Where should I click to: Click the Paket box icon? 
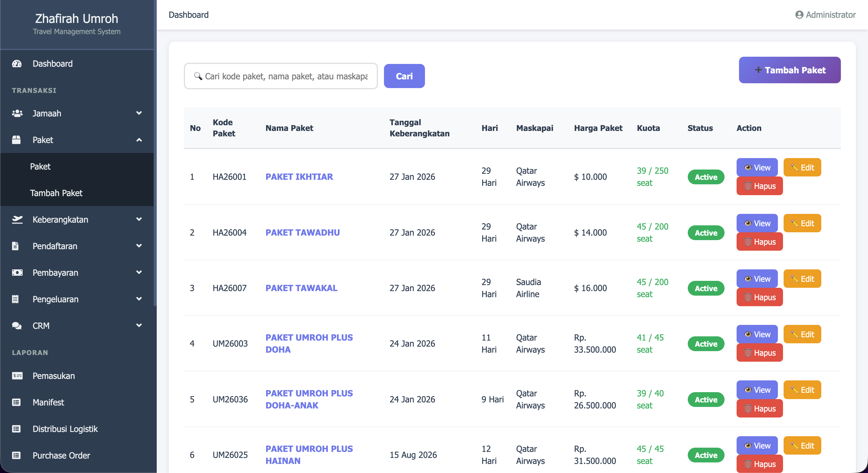pos(16,140)
